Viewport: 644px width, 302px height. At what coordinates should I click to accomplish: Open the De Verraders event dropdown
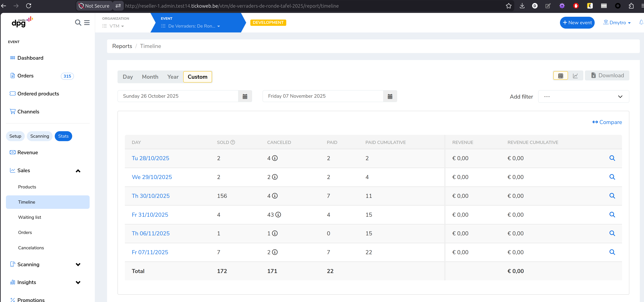tap(191, 26)
